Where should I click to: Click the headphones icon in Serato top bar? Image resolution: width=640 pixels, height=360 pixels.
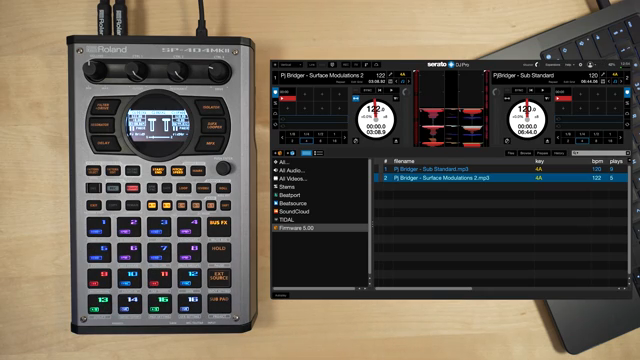click(x=376, y=64)
